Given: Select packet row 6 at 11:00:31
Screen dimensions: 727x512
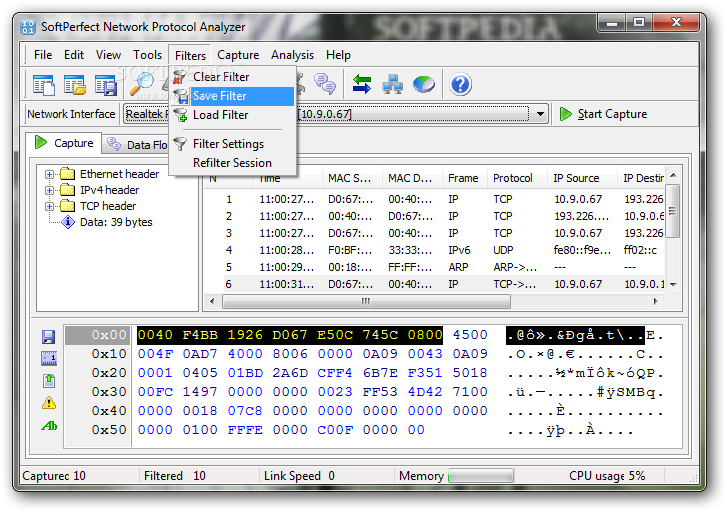Looking at the screenshot, I should [436, 284].
